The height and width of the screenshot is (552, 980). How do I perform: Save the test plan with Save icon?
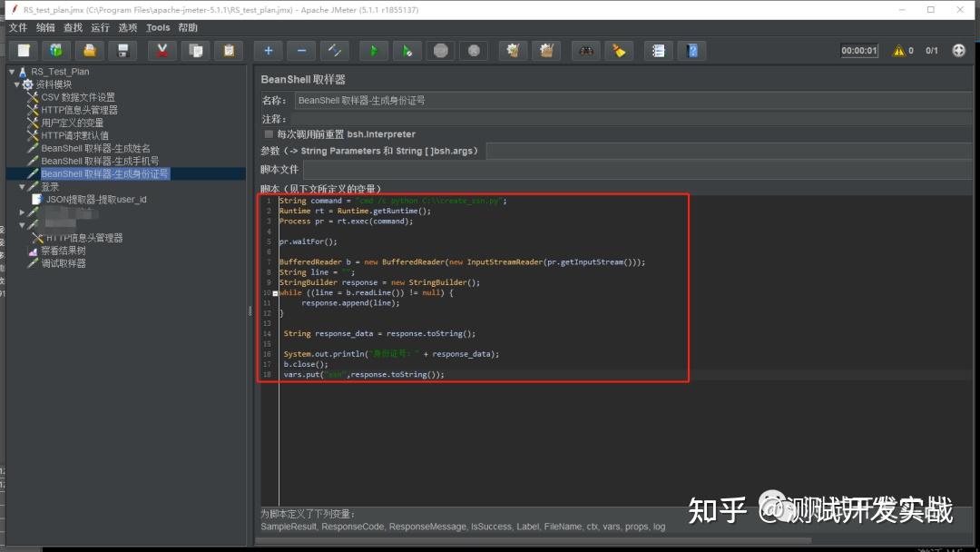click(122, 51)
